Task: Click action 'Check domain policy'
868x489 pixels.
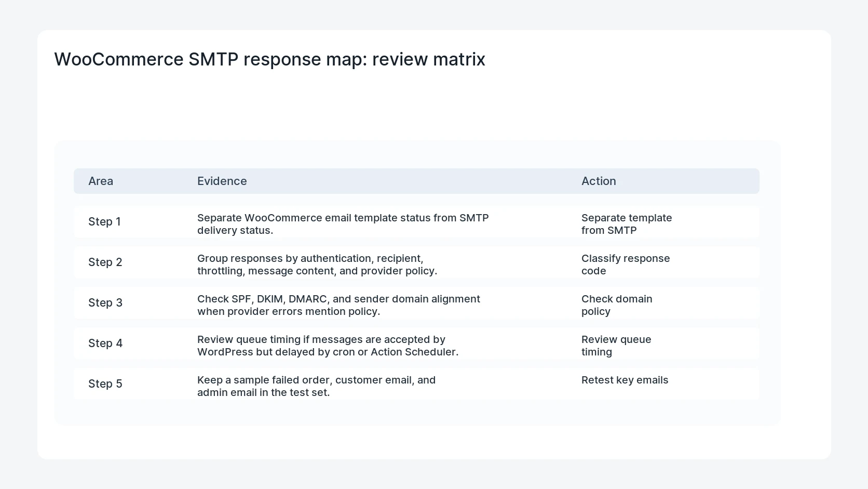Action: tap(617, 305)
